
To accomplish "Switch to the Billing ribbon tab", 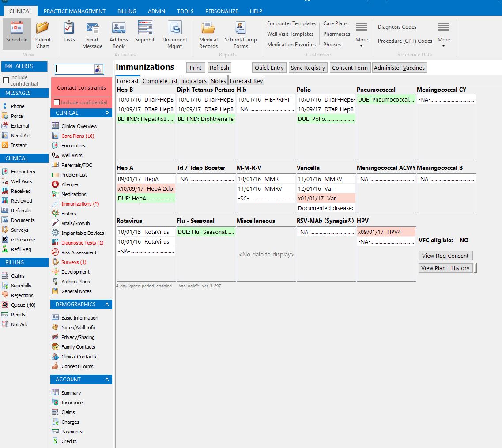I will [127, 11].
